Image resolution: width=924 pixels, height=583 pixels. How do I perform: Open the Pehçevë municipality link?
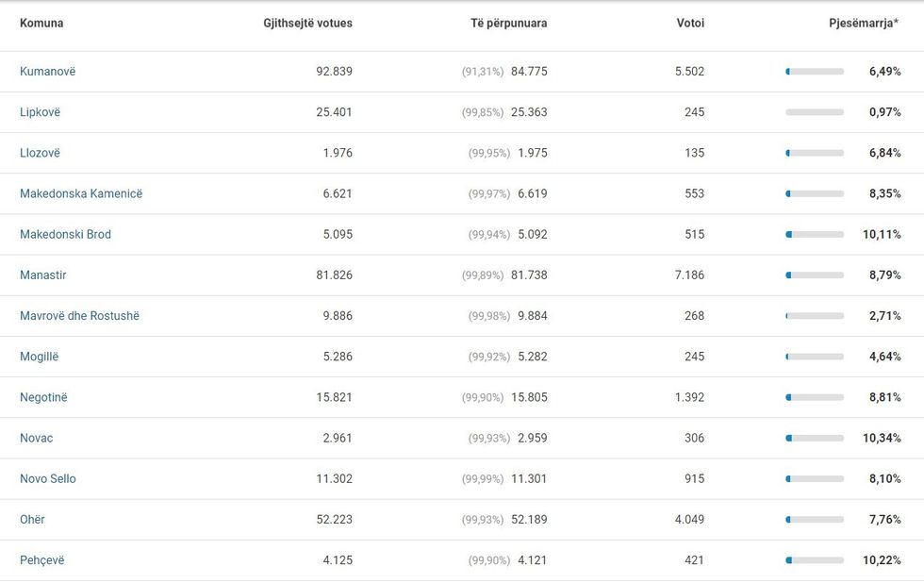tap(42, 560)
